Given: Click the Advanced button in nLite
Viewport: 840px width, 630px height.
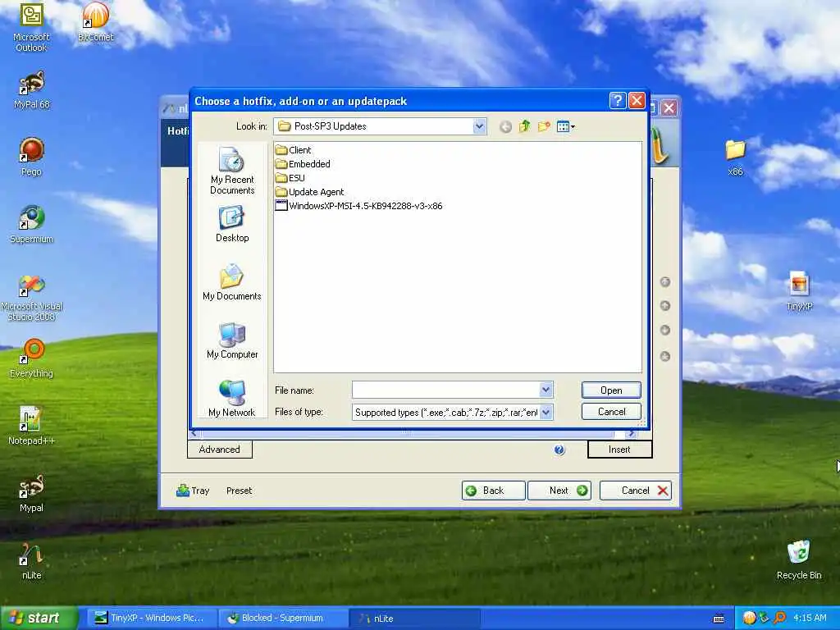Looking at the screenshot, I should (220, 449).
